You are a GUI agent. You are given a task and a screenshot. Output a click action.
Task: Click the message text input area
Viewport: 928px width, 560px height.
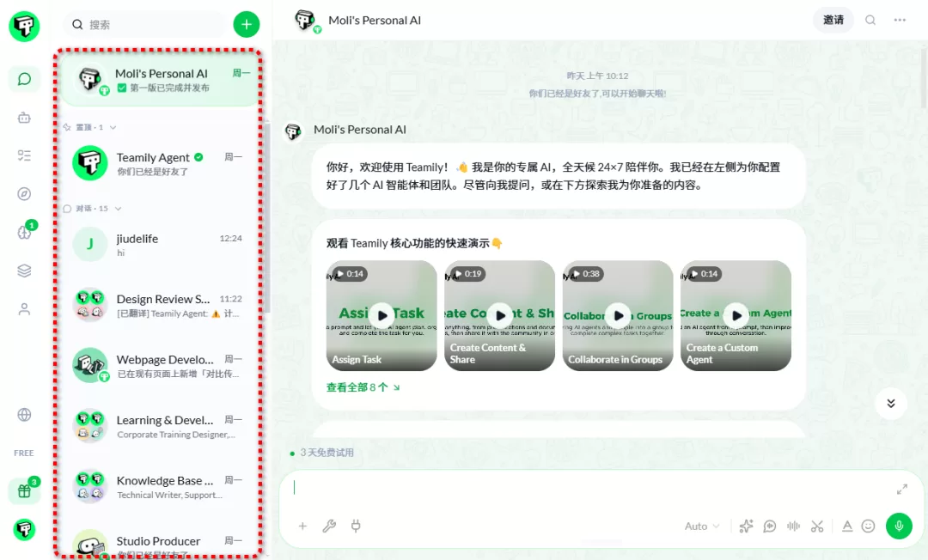(592, 489)
